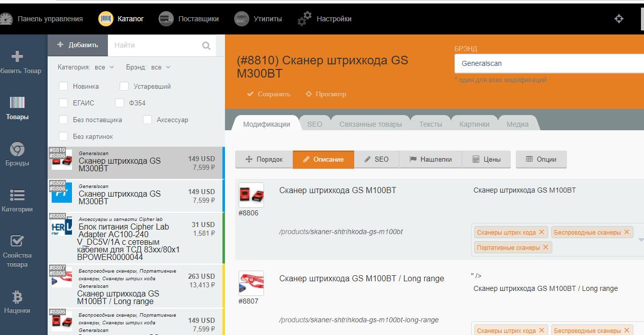Screen dimensions: 644x335
Task: Open Свойства товара checkbox icon
Action: click(17, 240)
